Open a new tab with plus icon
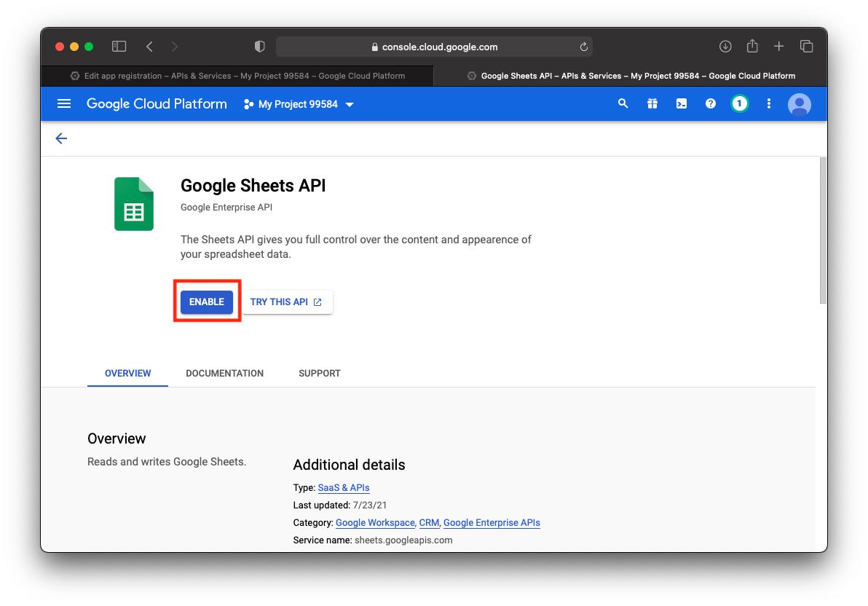 coord(778,47)
